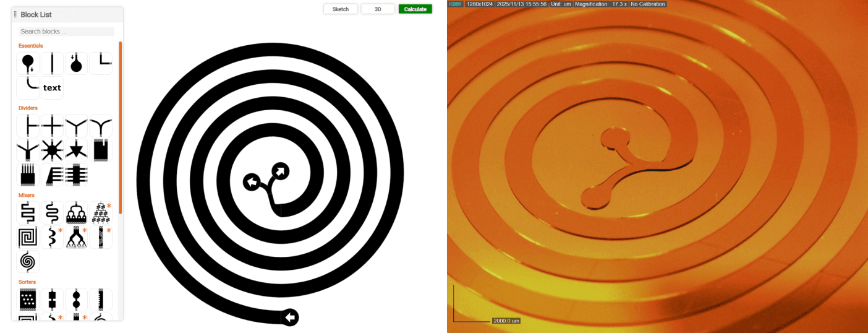Add the spiral mixer block
This screenshot has height=333, width=868.
coord(28,262)
